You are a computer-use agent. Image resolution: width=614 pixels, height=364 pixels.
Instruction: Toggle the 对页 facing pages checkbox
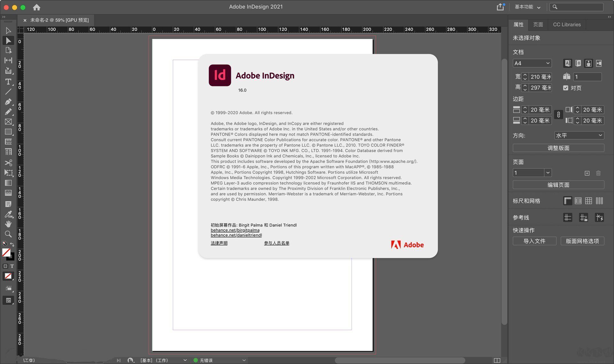(x=566, y=88)
